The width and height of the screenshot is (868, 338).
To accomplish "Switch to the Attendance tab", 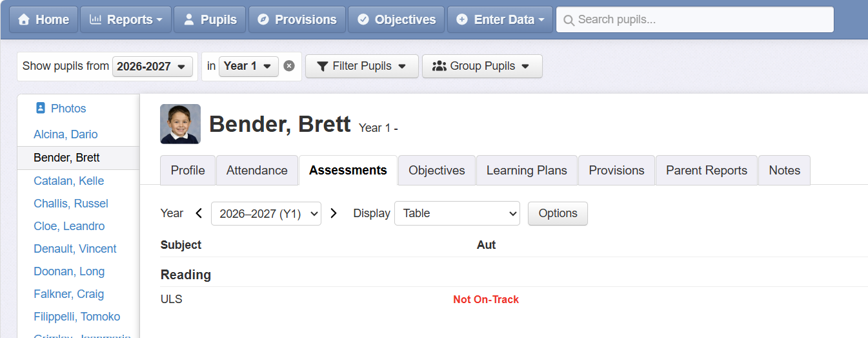I will (x=257, y=171).
